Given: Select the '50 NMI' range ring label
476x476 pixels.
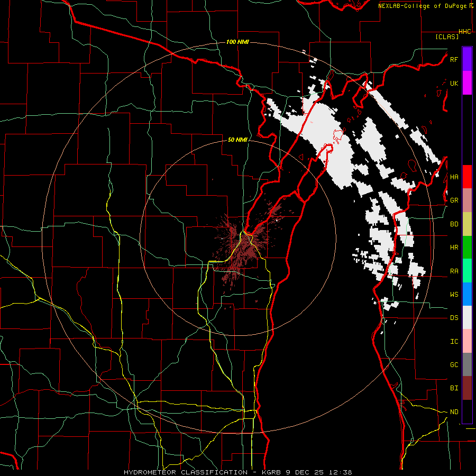Looking at the screenshot, I should (x=237, y=140).
